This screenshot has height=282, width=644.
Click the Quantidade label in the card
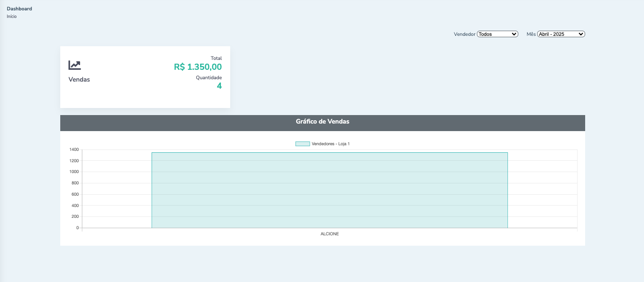tap(209, 77)
